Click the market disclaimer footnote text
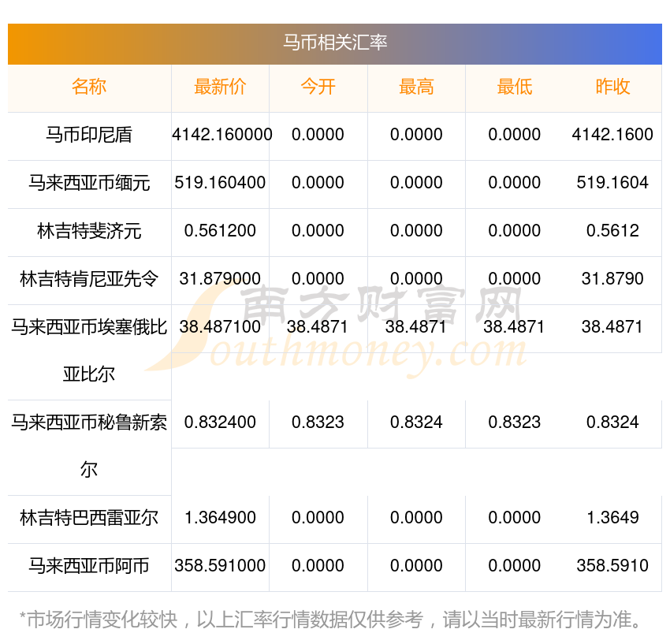Image resolution: width=670 pixels, height=644 pixels. [x=331, y=620]
